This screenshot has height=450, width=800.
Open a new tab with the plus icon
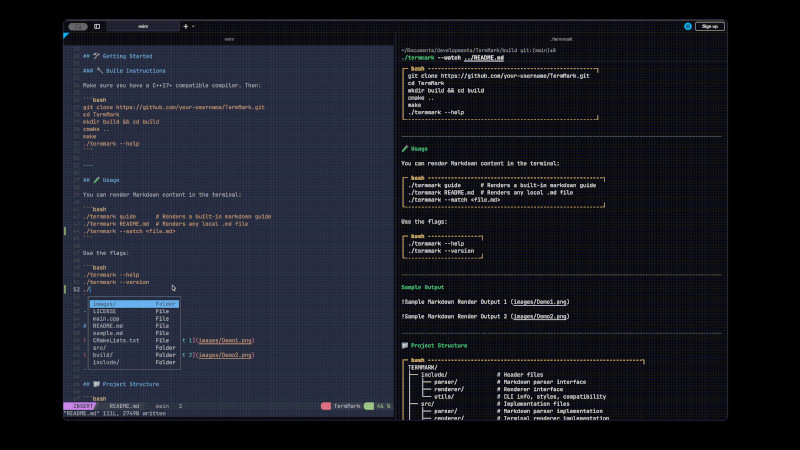click(x=186, y=27)
